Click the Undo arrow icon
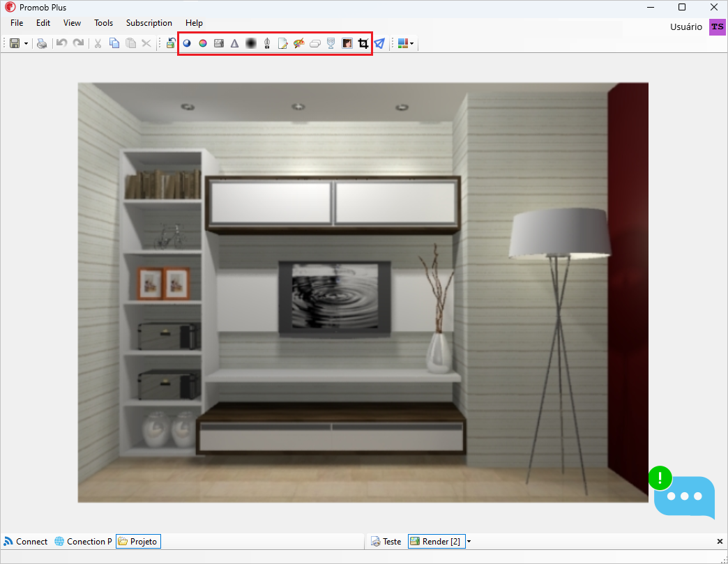The image size is (728, 564). (61, 43)
